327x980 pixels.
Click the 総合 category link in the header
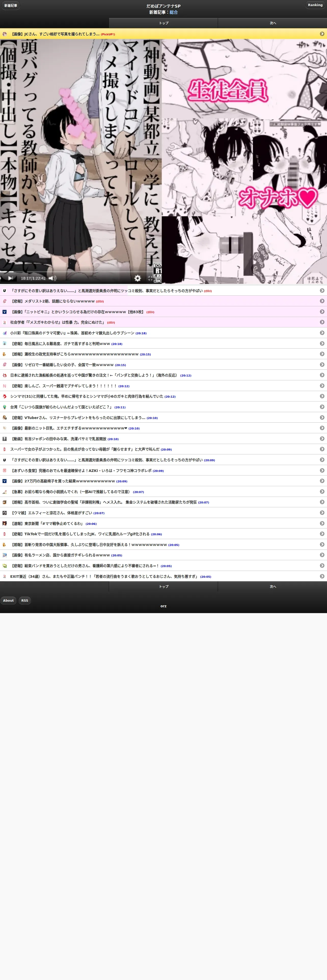[x=174, y=12]
